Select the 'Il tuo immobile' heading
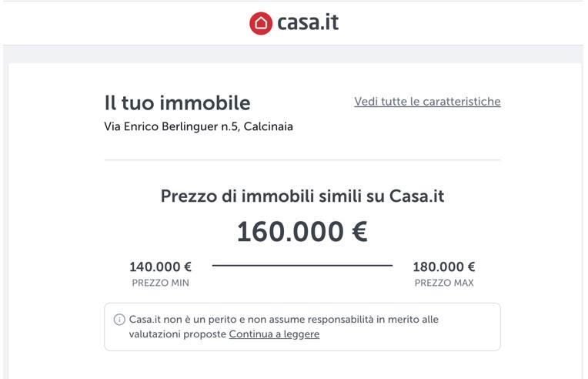Viewport: 588px width, 379px height. click(177, 102)
